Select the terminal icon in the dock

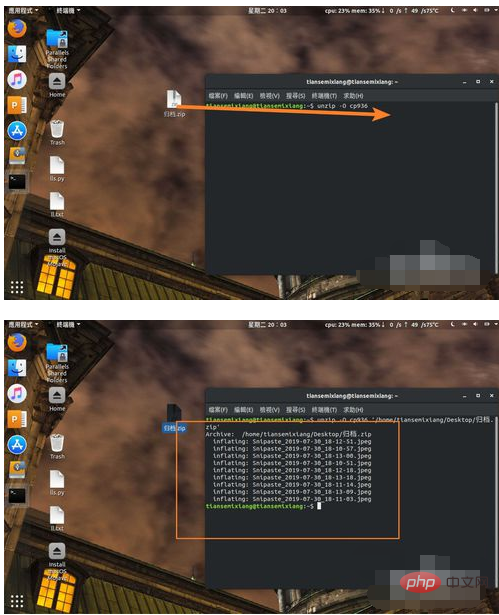point(17,182)
